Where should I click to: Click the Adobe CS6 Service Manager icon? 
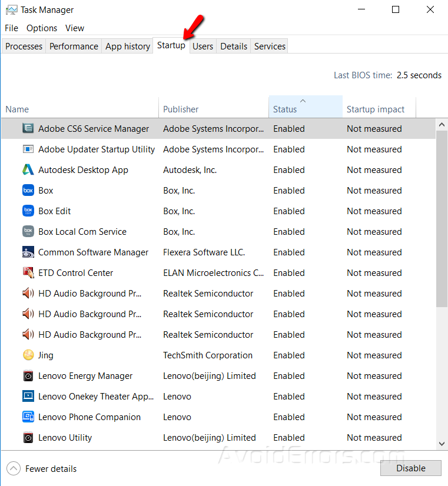pos(29,128)
